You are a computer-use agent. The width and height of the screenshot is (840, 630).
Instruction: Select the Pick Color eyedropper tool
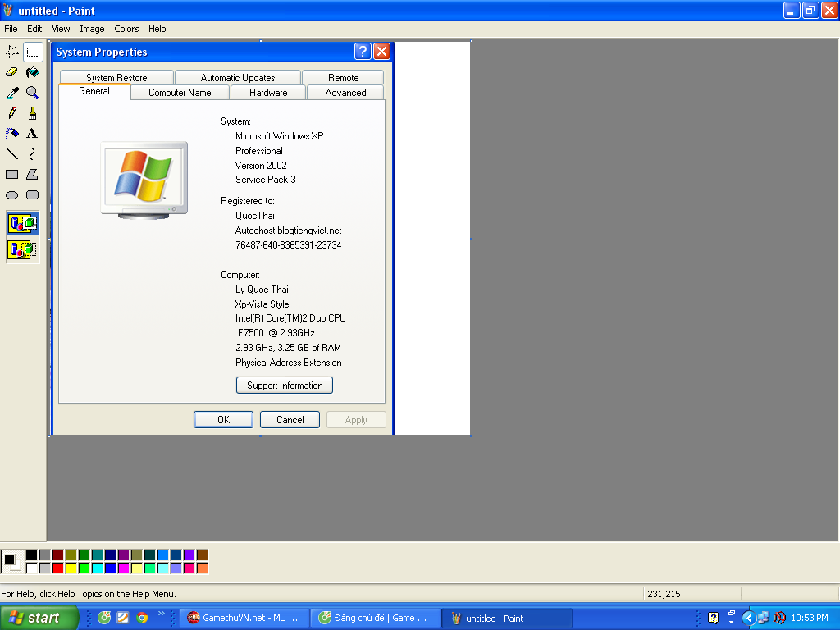click(x=12, y=93)
